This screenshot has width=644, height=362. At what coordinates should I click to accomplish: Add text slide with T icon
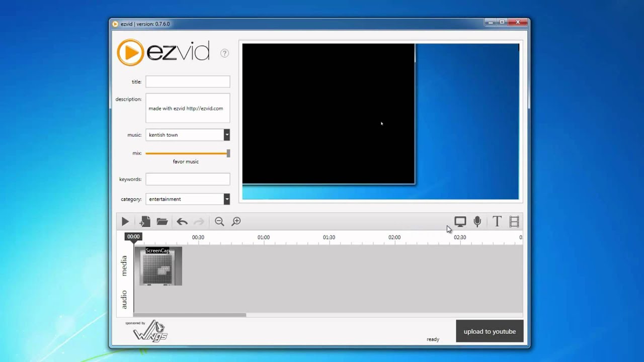pyautogui.click(x=497, y=222)
